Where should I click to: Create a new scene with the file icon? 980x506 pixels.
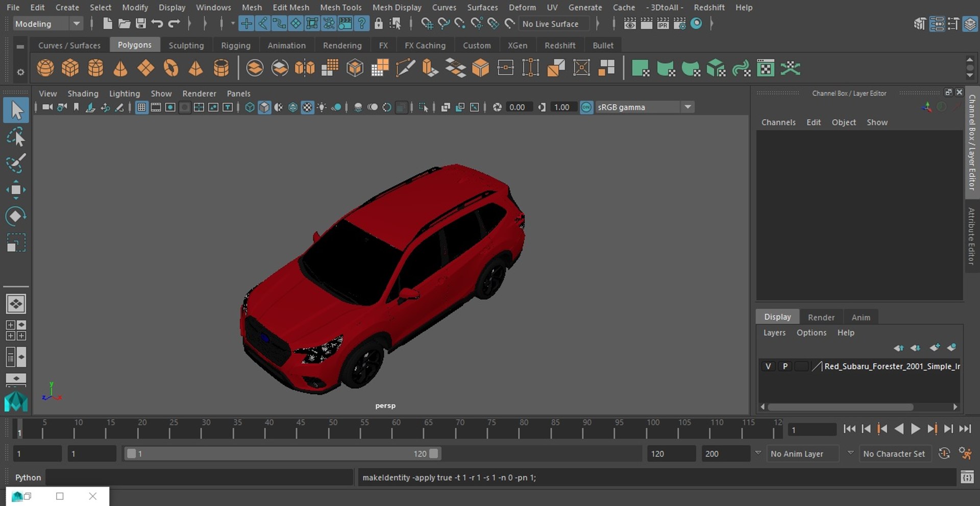coord(107,23)
